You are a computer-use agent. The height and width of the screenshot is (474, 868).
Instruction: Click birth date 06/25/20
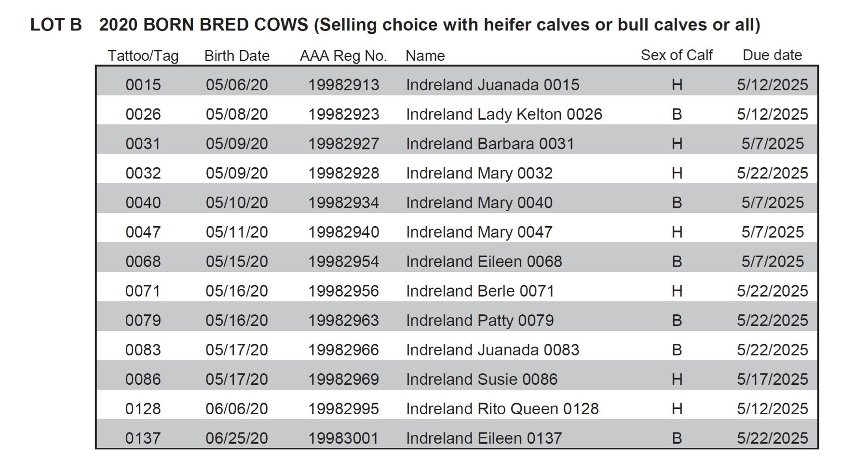[237, 438]
